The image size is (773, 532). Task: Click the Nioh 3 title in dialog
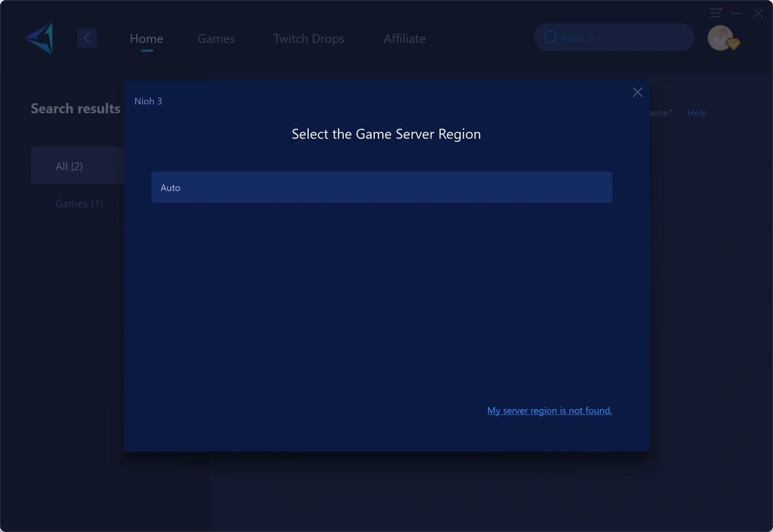click(148, 101)
